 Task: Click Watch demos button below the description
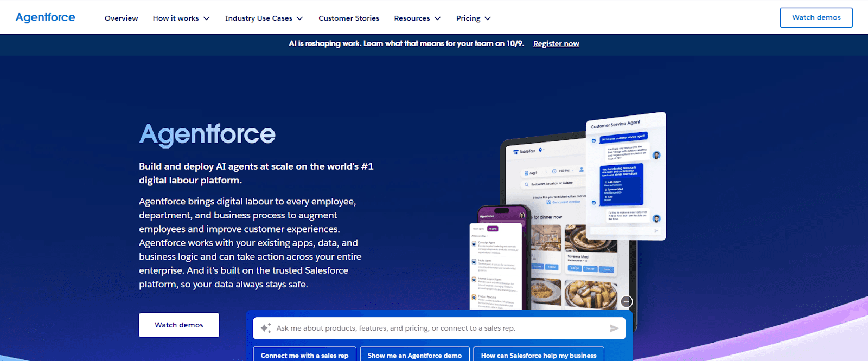pyautogui.click(x=179, y=325)
